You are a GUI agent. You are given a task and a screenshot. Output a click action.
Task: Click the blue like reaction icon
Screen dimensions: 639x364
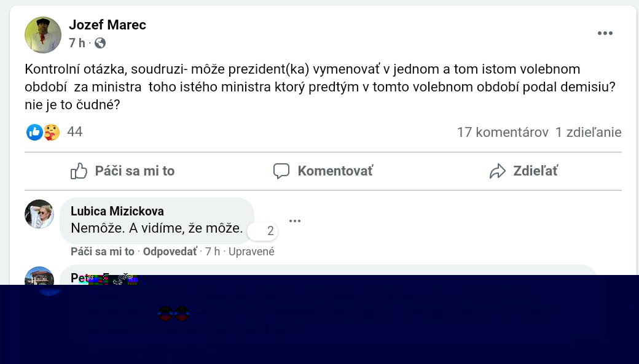coord(34,132)
